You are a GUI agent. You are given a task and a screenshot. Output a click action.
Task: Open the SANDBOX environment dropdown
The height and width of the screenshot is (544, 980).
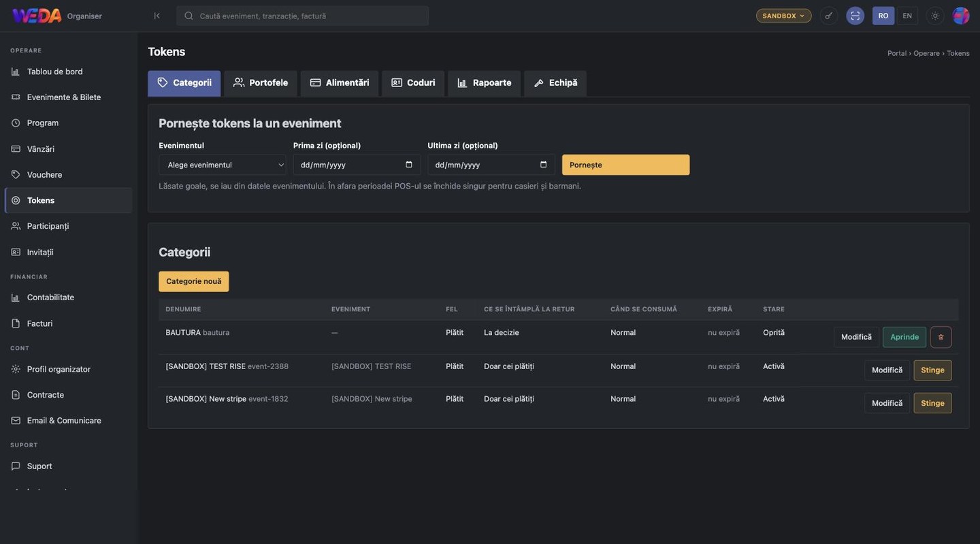(x=783, y=16)
